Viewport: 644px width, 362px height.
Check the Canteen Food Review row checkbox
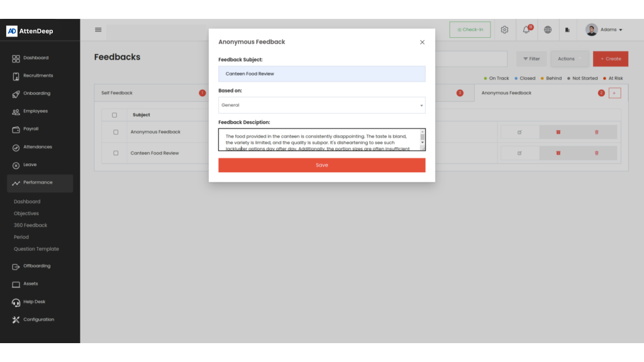point(116,153)
